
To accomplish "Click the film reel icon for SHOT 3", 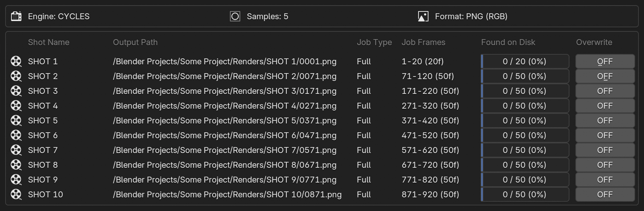I will point(16,91).
